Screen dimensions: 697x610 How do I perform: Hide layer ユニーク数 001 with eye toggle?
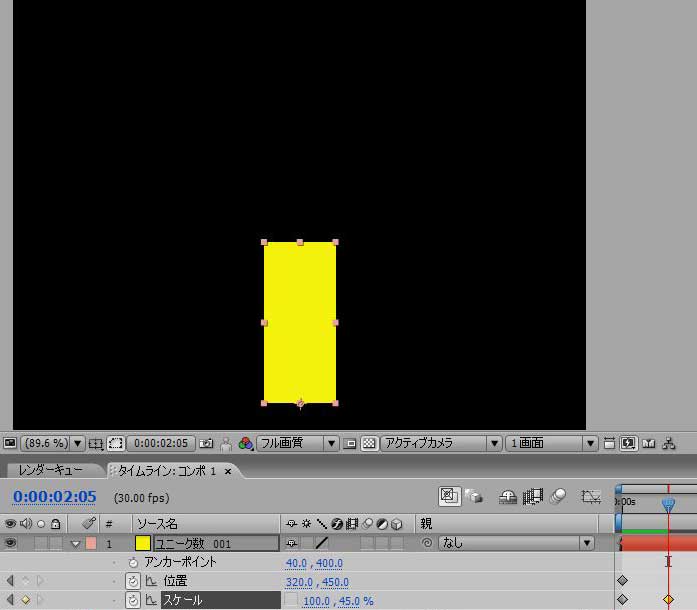[10, 543]
